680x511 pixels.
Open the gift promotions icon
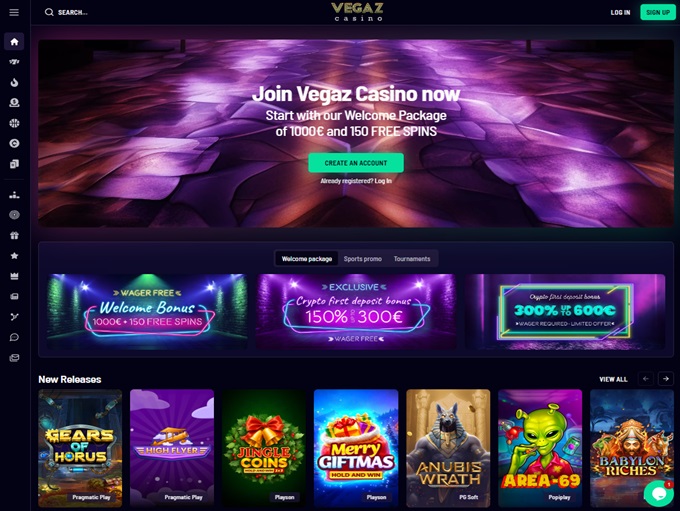tap(14, 236)
